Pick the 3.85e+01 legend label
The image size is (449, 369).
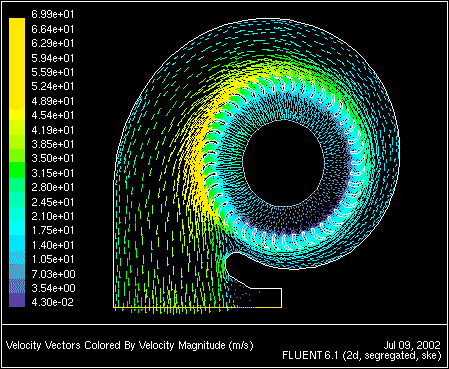(53, 144)
